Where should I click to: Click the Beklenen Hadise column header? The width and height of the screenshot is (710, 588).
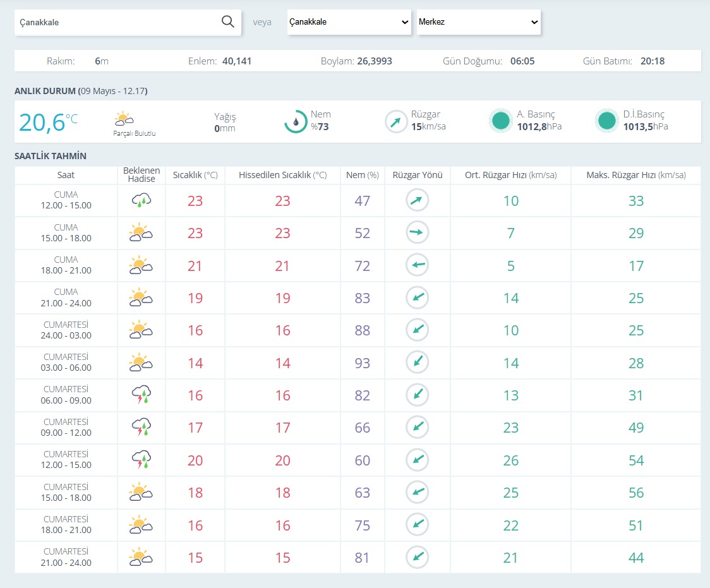[x=141, y=175]
